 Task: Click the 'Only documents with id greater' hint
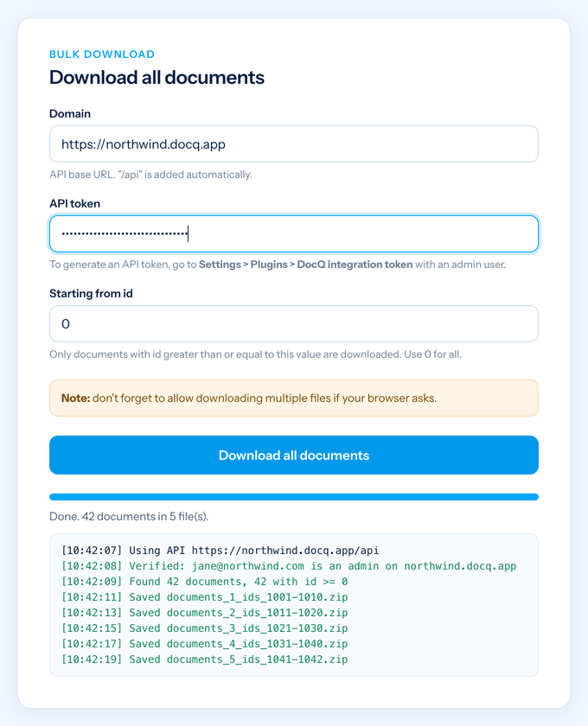click(x=255, y=354)
